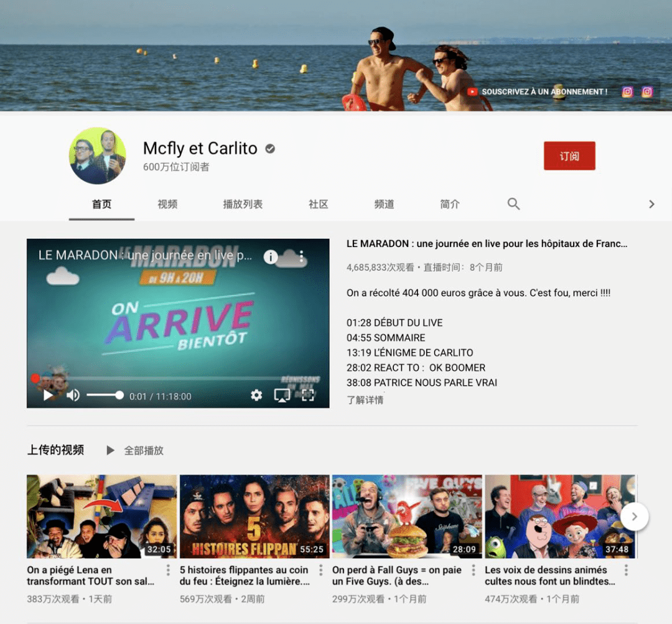Open title 'Les voix de dessins animés cultes'

pyautogui.click(x=550, y=575)
